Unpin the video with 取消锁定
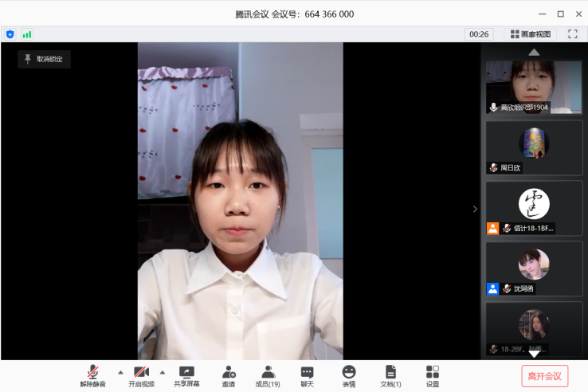Screen dimensions: 588x392 click(44, 59)
